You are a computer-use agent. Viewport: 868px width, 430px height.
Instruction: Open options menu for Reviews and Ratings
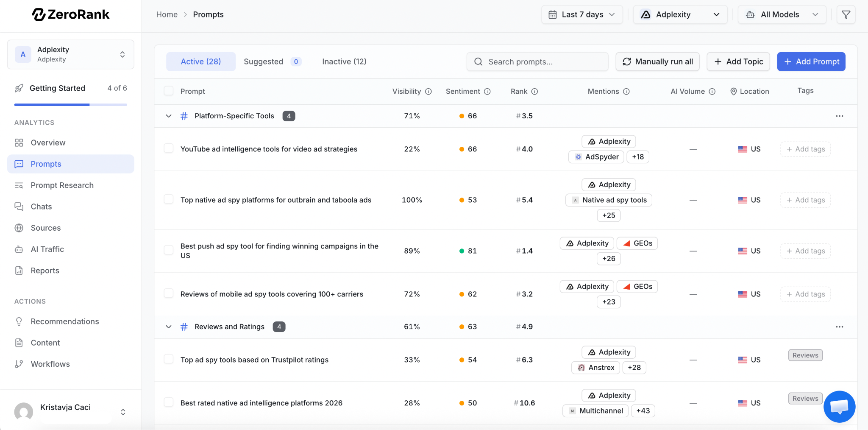point(840,327)
